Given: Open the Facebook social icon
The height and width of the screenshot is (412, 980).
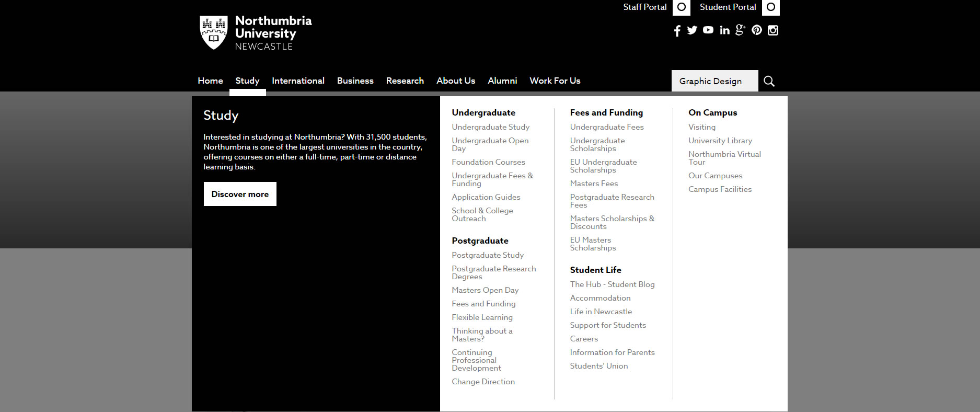Looking at the screenshot, I should tap(677, 31).
